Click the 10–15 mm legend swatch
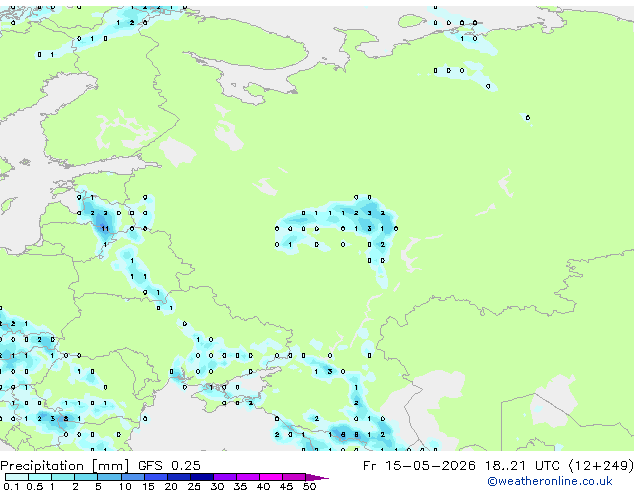 (x=133, y=477)
